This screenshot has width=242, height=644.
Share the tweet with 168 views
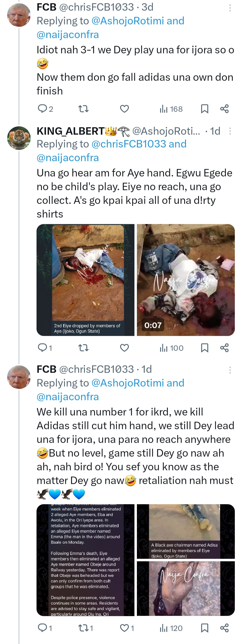point(224,109)
